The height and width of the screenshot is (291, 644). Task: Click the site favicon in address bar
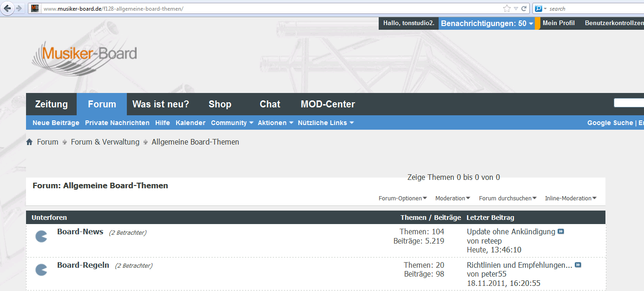[x=35, y=8]
